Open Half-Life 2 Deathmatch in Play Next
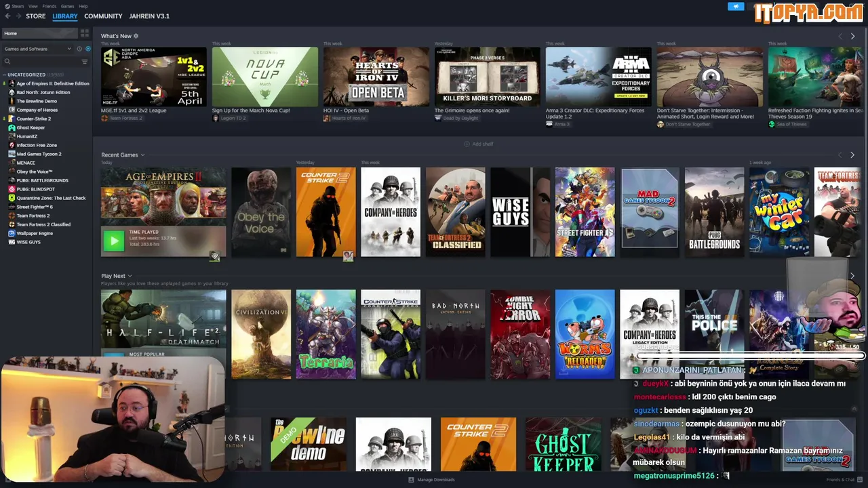This screenshot has width=868, height=488. (163, 319)
